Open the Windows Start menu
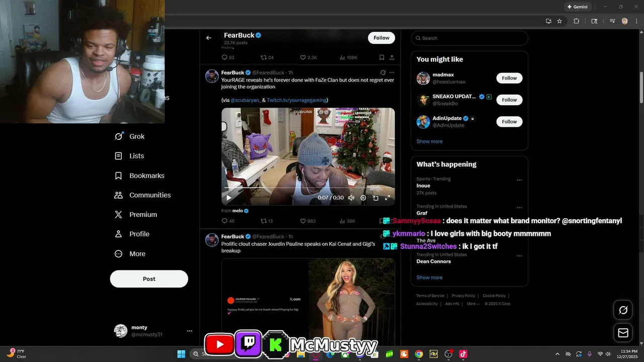The width and height of the screenshot is (644, 362). pyautogui.click(x=181, y=354)
